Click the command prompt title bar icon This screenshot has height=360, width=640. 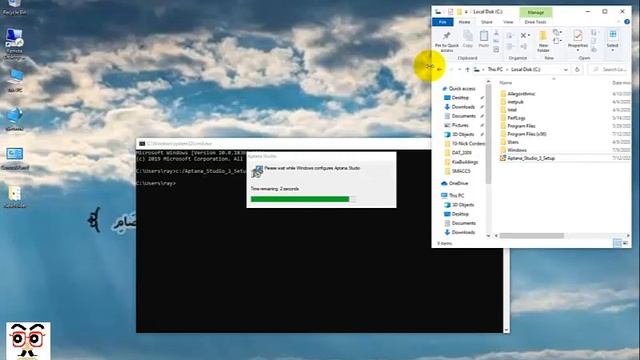tap(142, 144)
